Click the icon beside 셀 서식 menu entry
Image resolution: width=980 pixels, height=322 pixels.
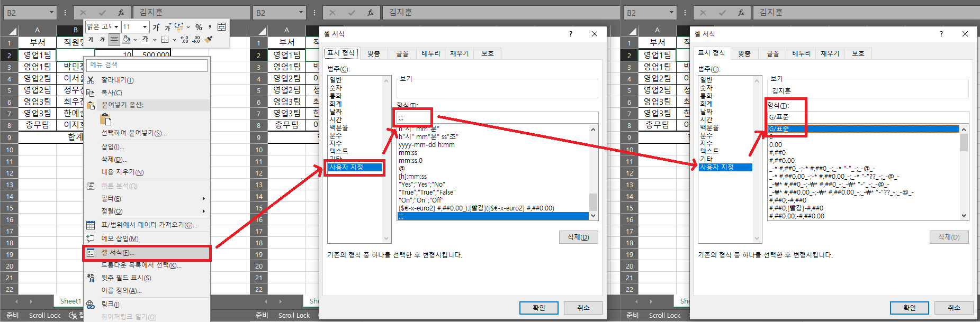coord(91,253)
